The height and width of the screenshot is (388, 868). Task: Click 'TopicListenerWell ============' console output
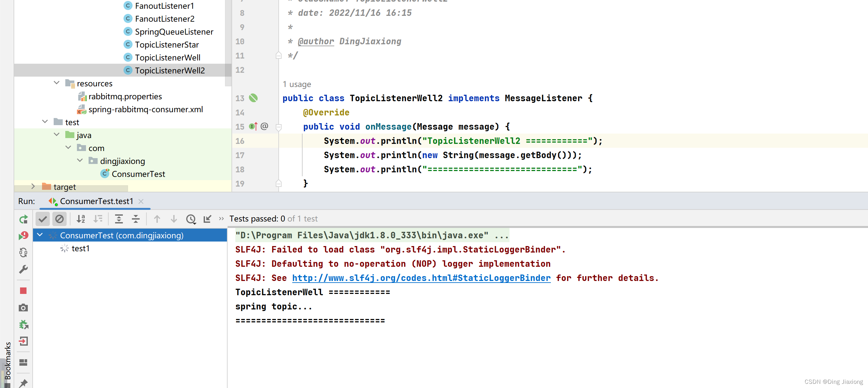[x=313, y=292]
